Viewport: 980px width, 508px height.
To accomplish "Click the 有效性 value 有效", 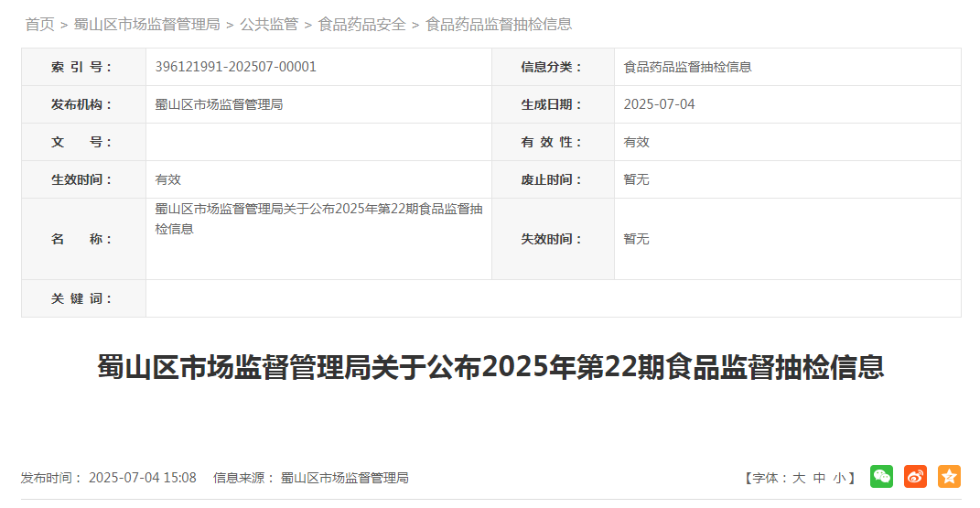I will [636, 142].
